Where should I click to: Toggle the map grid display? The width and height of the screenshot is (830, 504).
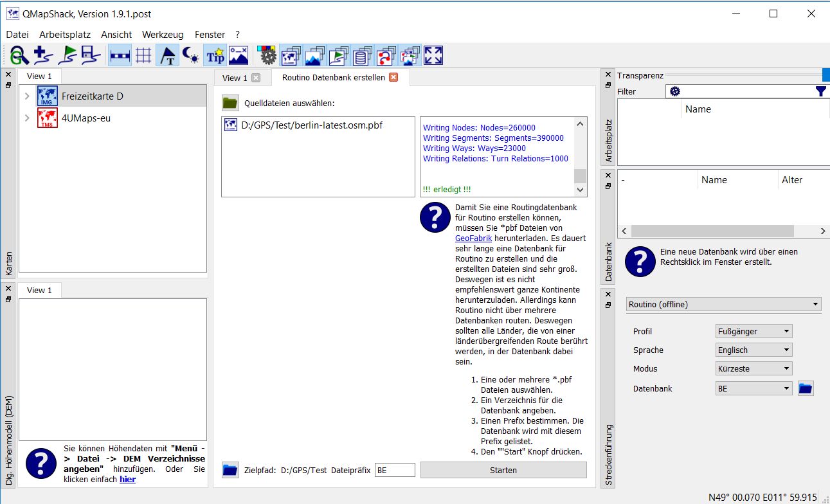[144, 56]
